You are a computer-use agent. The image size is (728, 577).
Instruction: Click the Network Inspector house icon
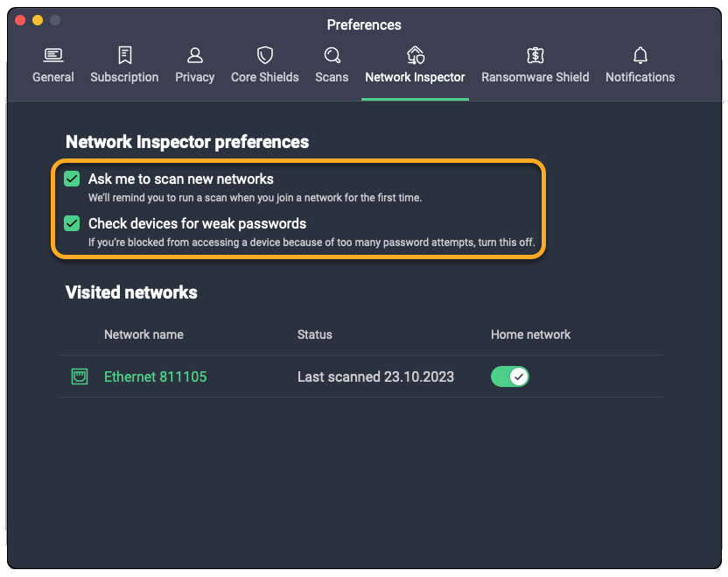tap(416, 56)
